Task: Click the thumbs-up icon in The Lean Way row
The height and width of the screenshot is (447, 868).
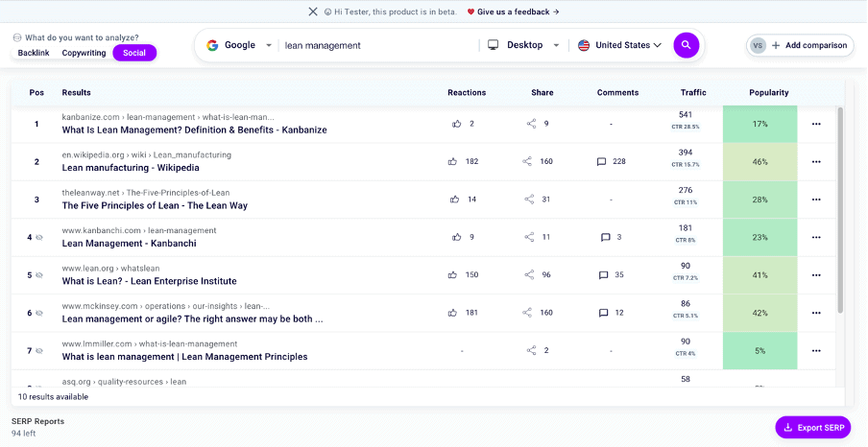Action: click(455, 200)
